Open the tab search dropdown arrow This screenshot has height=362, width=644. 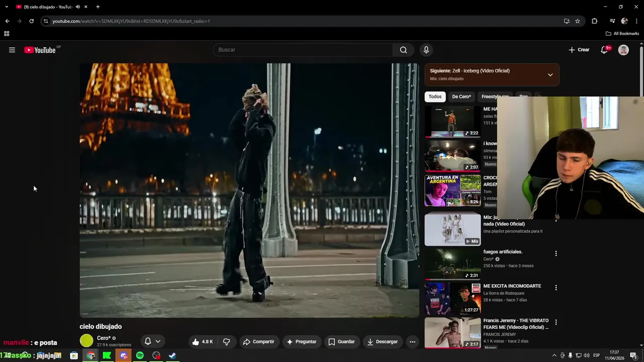point(7,7)
